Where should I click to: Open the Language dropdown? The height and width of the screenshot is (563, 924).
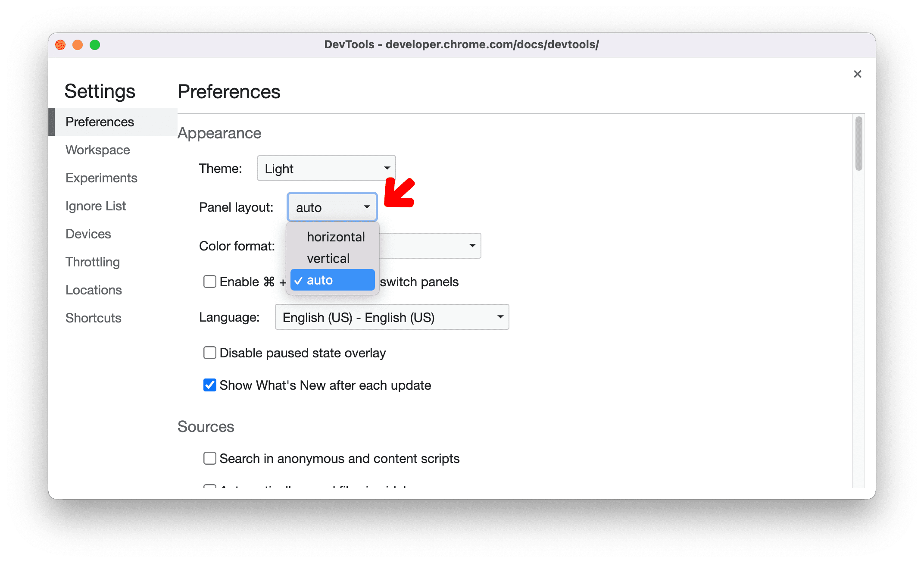(390, 317)
